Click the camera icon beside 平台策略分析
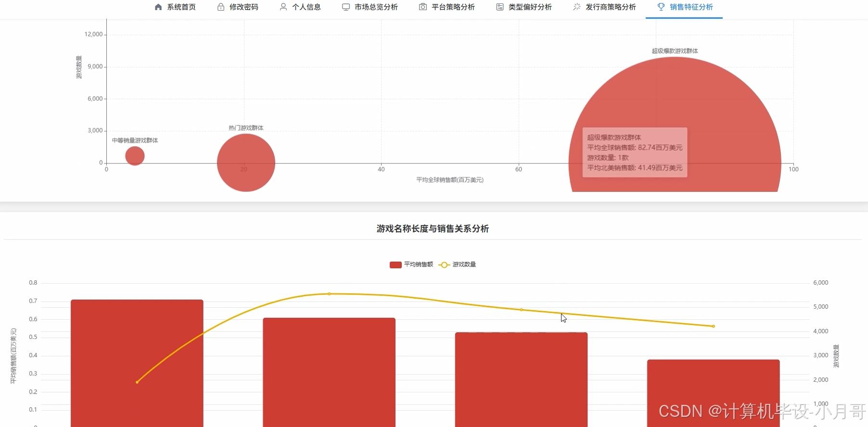The image size is (868, 427). click(x=423, y=7)
